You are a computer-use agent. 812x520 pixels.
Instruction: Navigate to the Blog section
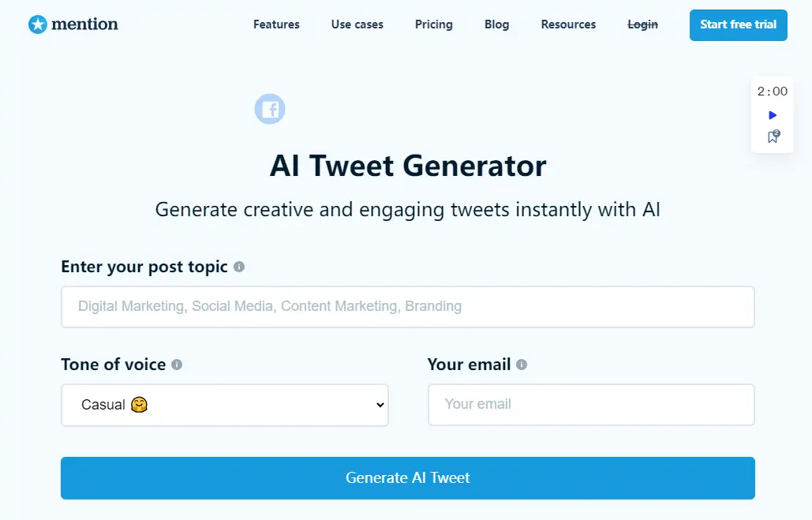pyautogui.click(x=496, y=24)
